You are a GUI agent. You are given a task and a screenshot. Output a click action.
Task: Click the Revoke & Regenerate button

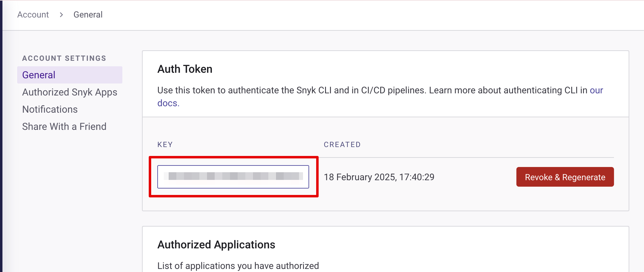click(565, 177)
